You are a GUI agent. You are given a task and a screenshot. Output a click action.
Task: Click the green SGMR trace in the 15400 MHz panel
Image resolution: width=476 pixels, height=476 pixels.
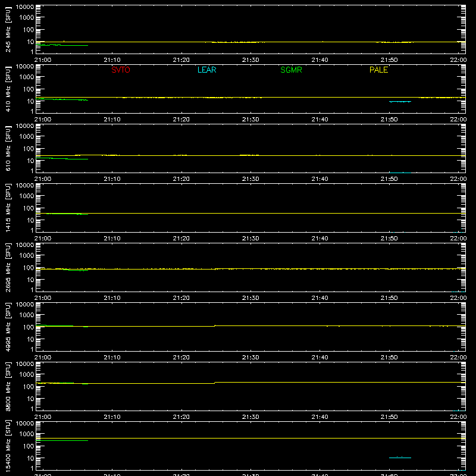coord(62,440)
